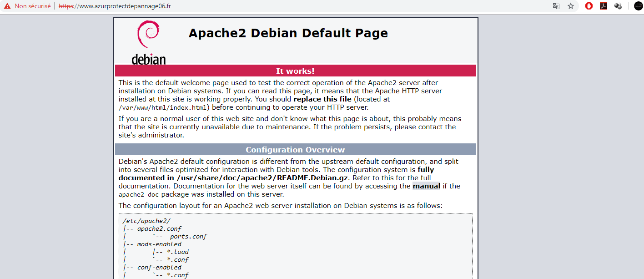Click the "Apache2 Debian Default Page" heading
Screen dimensions: 644x279
(x=288, y=33)
